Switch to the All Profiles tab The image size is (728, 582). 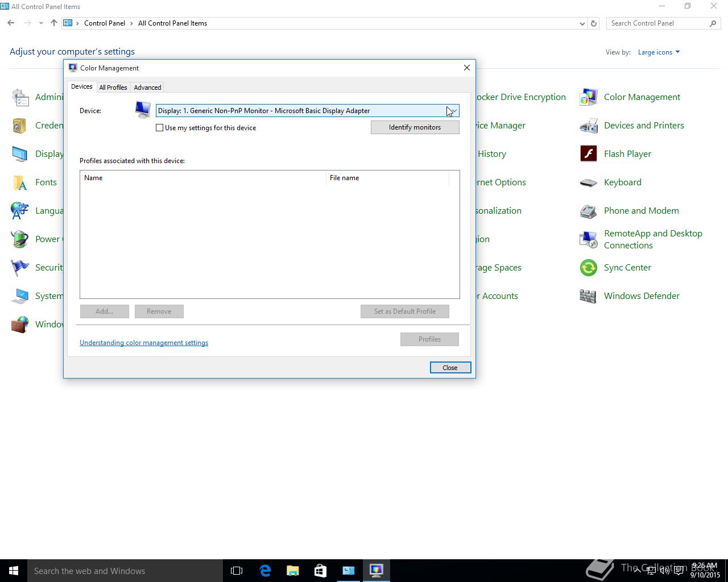113,88
